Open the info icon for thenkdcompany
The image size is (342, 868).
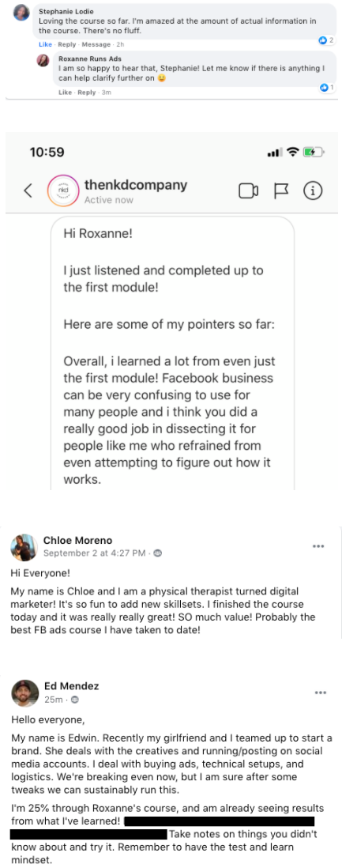click(313, 191)
